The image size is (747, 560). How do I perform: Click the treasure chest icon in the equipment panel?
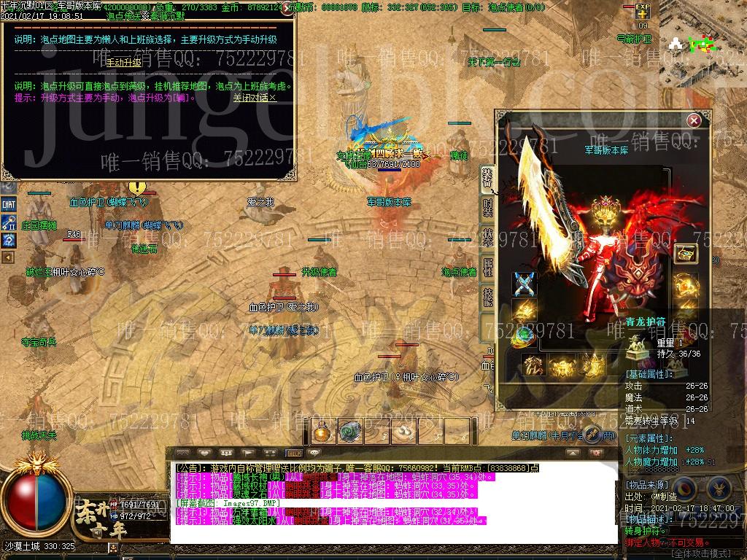[686, 254]
